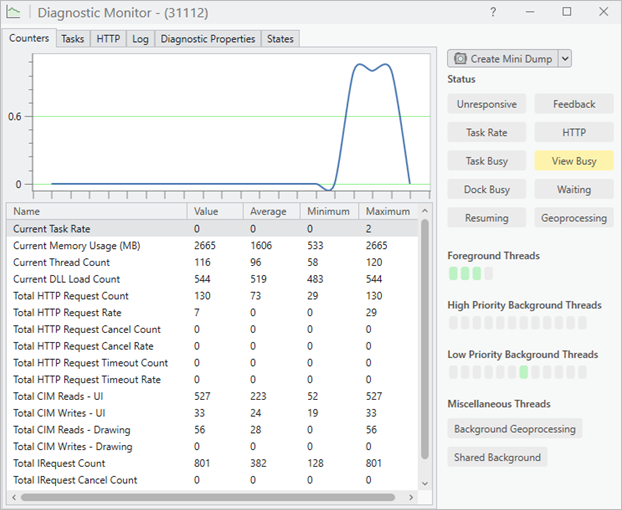The image size is (622, 510).
Task: Open the Diagnostic Properties tab
Action: coord(208,39)
